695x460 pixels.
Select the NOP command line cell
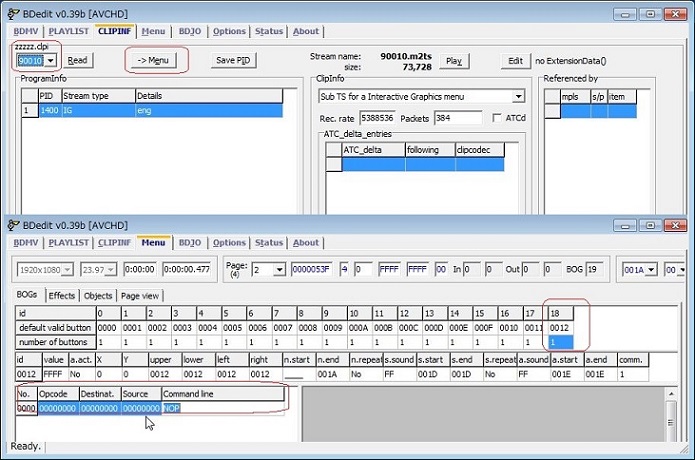223,408
